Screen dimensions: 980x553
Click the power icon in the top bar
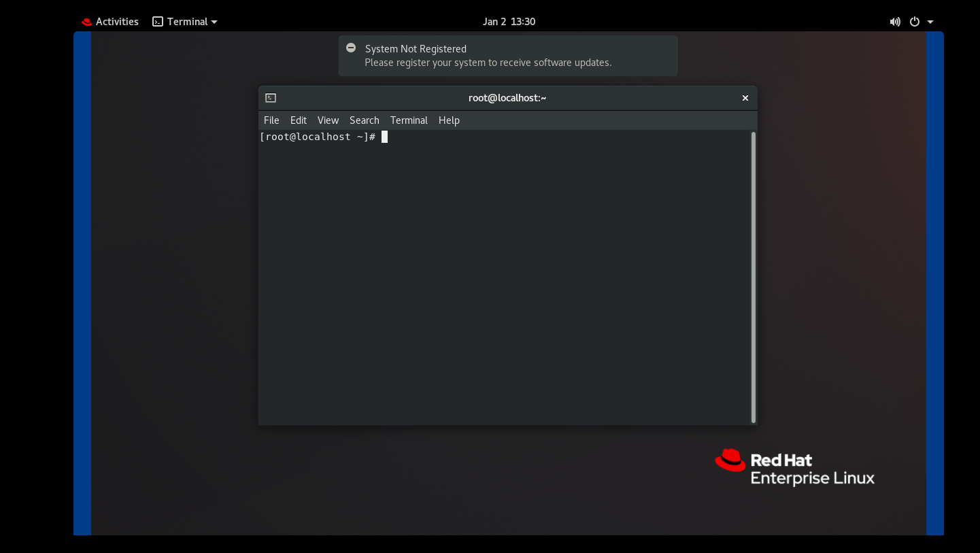pos(914,21)
